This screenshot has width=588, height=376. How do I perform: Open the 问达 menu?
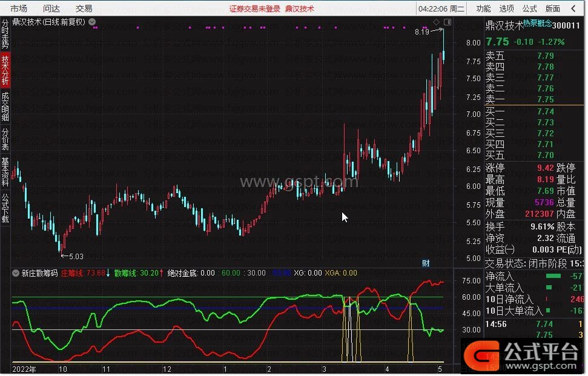click(x=51, y=8)
